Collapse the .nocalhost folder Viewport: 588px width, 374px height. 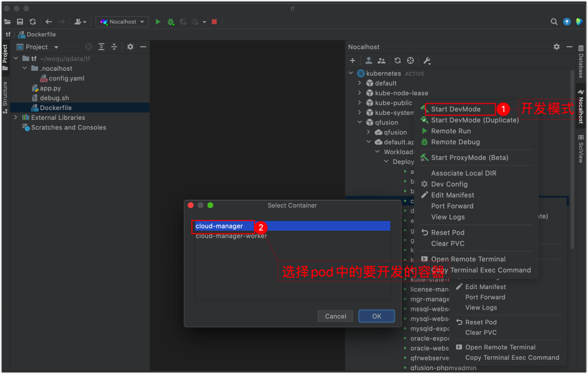tap(24, 68)
